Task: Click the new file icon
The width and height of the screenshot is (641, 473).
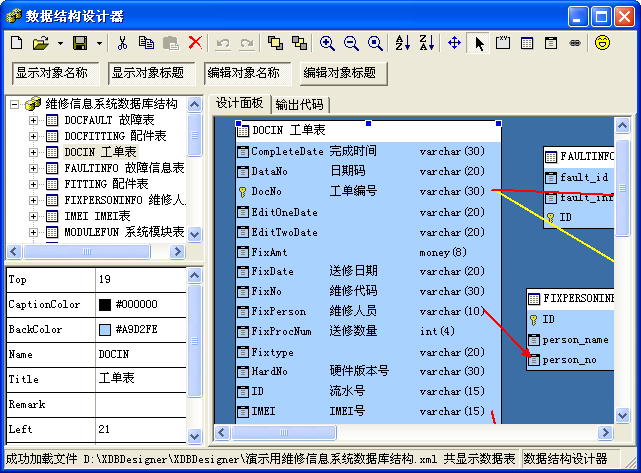Action: (x=16, y=43)
